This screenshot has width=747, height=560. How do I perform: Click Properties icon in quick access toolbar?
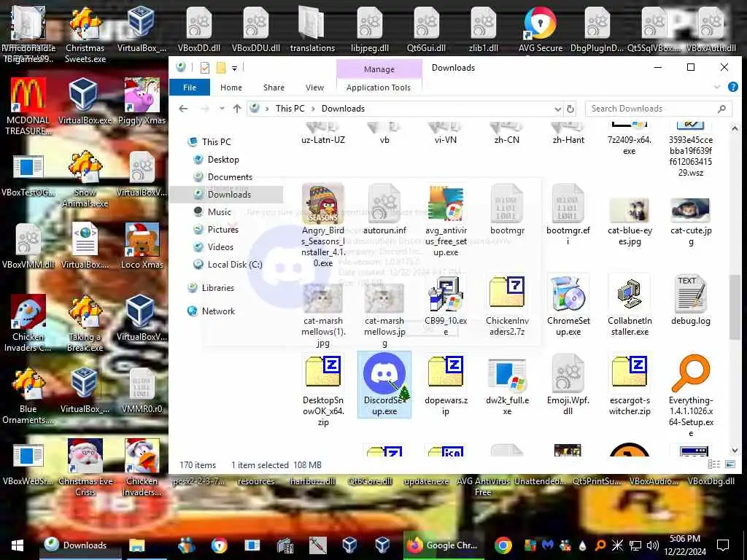(x=205, y=68)
